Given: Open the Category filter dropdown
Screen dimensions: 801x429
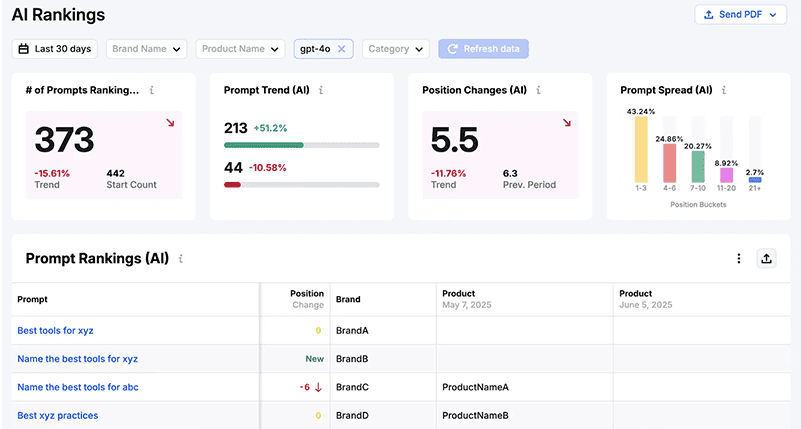Looking at the screenshot, I should click(x=395, y=49).
